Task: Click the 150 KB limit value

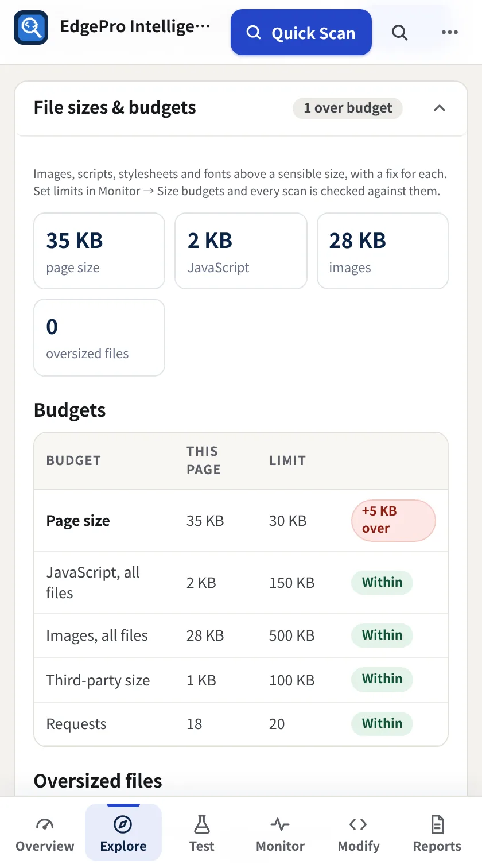Action: click(292, 583)
